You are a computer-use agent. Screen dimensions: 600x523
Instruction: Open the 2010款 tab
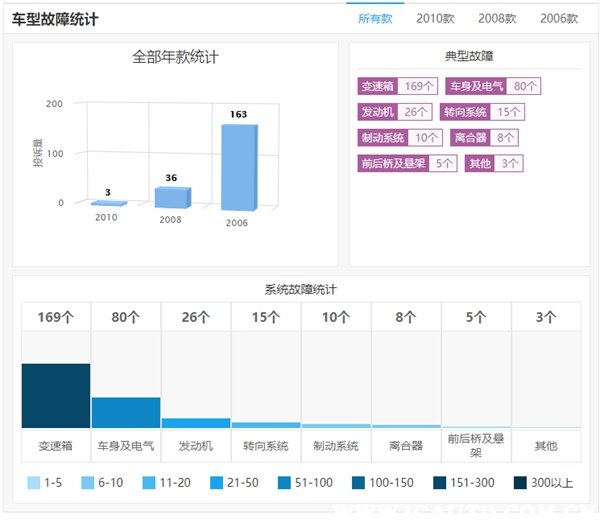tap(435, 18)
